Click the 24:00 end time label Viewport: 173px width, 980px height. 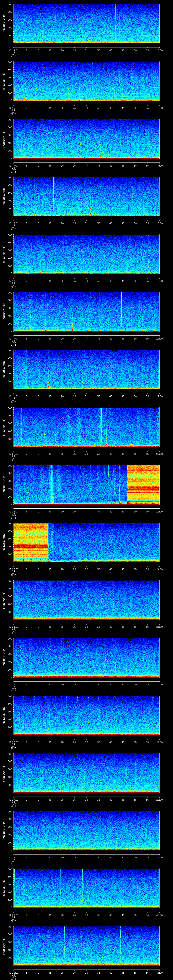point(159,569)
